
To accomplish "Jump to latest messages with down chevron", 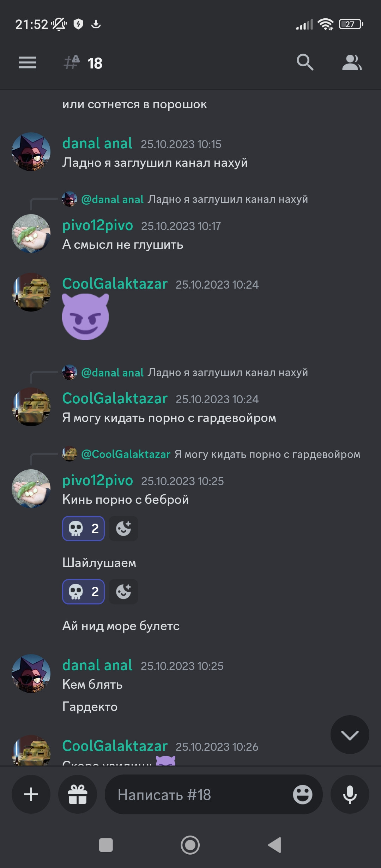I will 350,735.
